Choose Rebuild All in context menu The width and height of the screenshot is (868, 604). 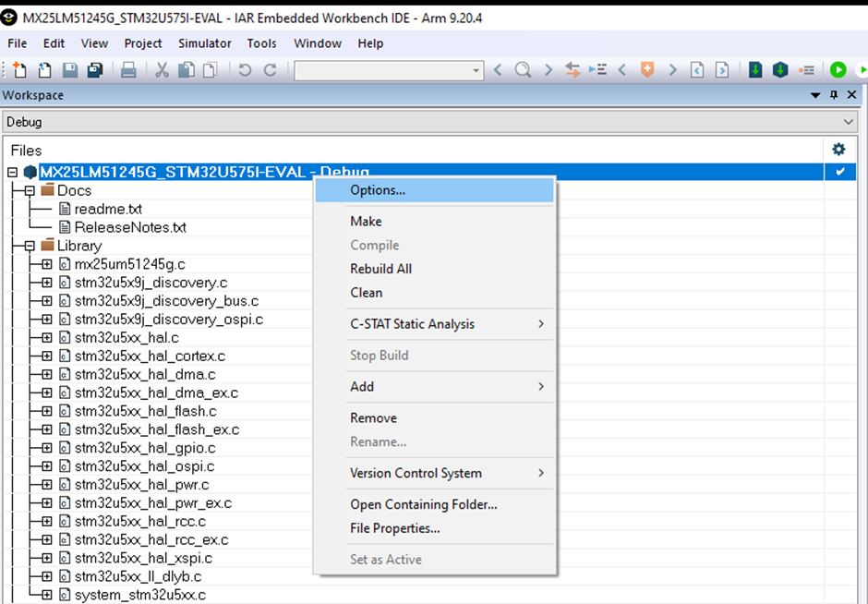(x=435, y=269)
